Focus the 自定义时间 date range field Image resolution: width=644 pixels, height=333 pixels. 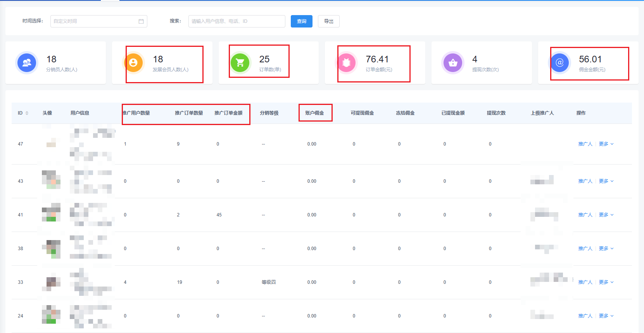pyautogui.click(x=95, y=21)
